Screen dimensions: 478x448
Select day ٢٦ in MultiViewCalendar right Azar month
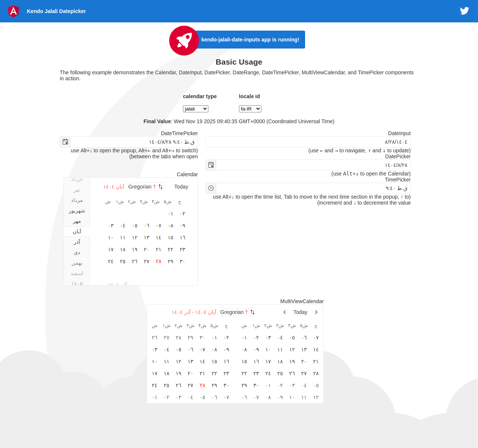pyautogui.click(x=292, y=373)
